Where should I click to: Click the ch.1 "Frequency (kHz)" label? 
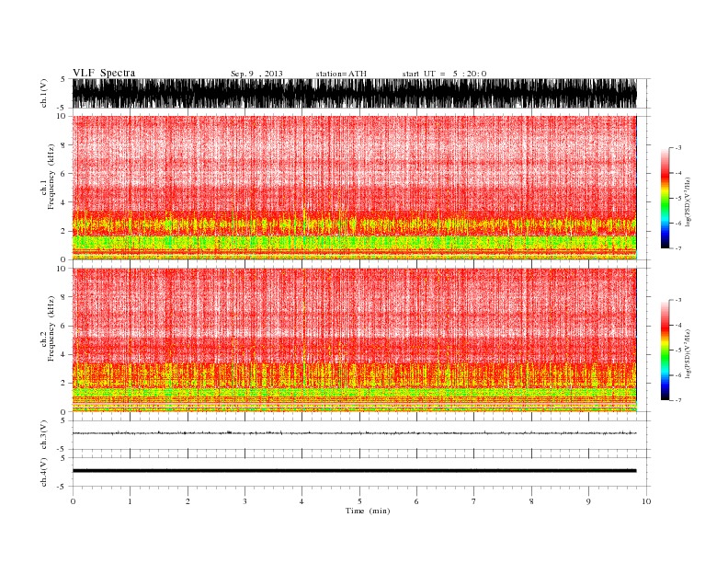[x=51, y=177]
